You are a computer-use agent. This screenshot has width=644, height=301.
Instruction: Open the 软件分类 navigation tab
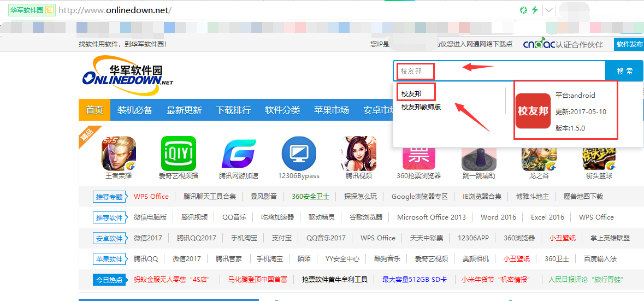[x=282, y=110]
